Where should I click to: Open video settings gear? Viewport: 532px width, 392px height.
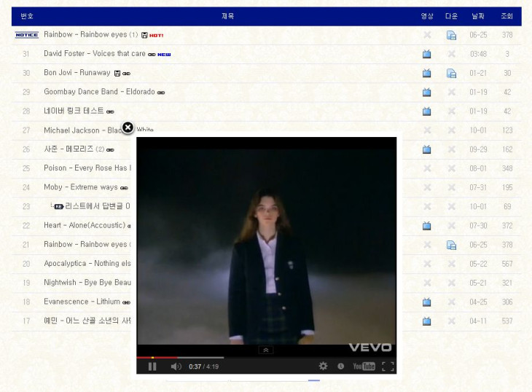[x=323, y=366]
